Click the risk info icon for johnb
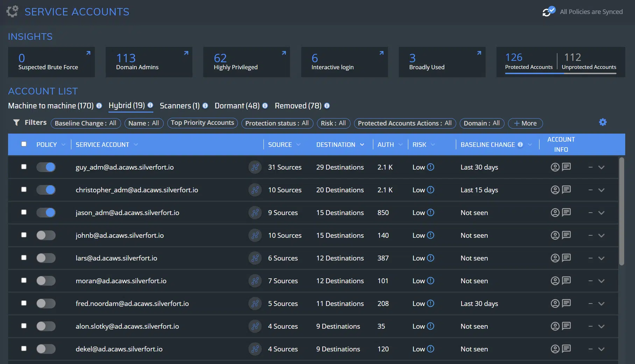635x364 pixels. pyautogui.click(x=431, y=235)
